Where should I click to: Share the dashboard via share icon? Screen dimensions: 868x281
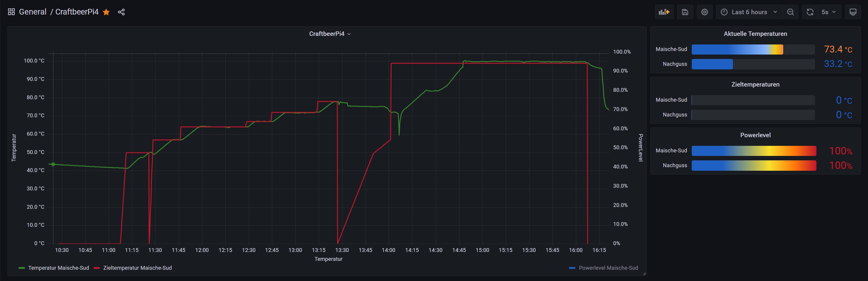click(121, 12)
